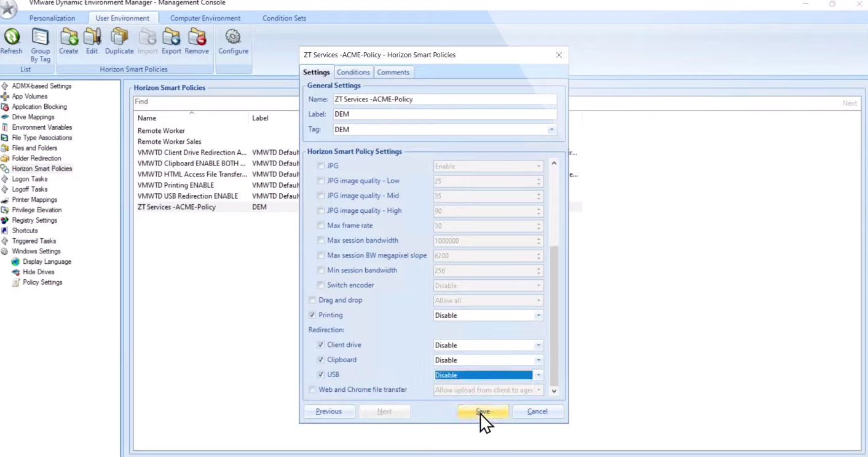Select Drive Mappings in sidebar
This screenshot has width=868, height=457.
click(x=33, y=117)
